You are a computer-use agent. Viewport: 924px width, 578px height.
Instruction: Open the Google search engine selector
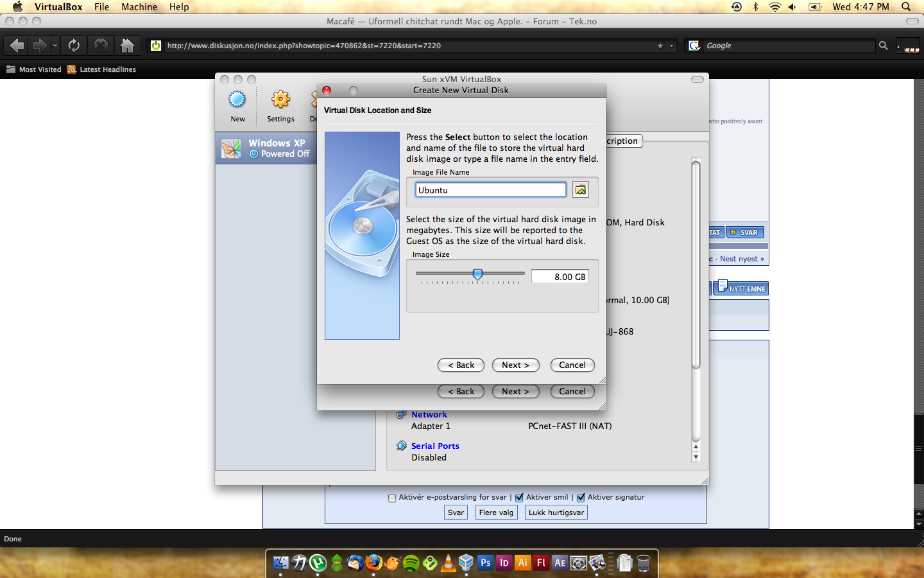click(x=694, y=46)
